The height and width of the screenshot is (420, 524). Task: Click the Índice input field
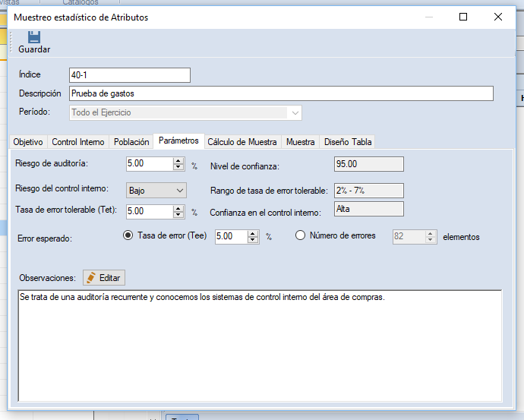click(128, 74)
